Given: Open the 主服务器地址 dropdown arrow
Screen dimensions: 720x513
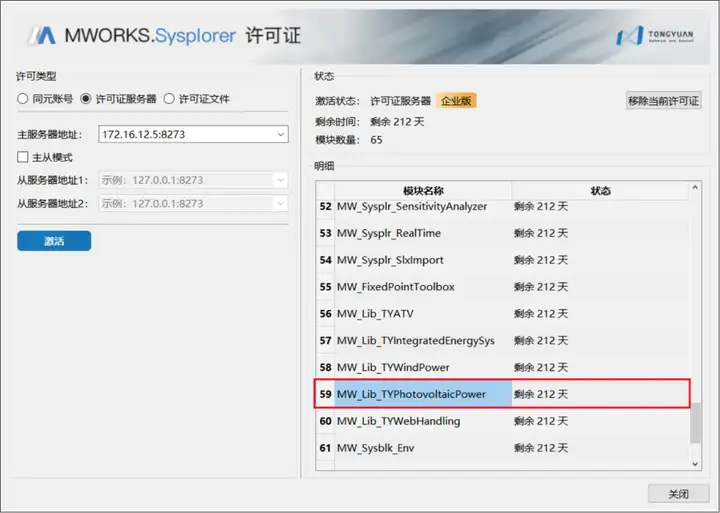Looking at the screenshot, I should (281, 135).
